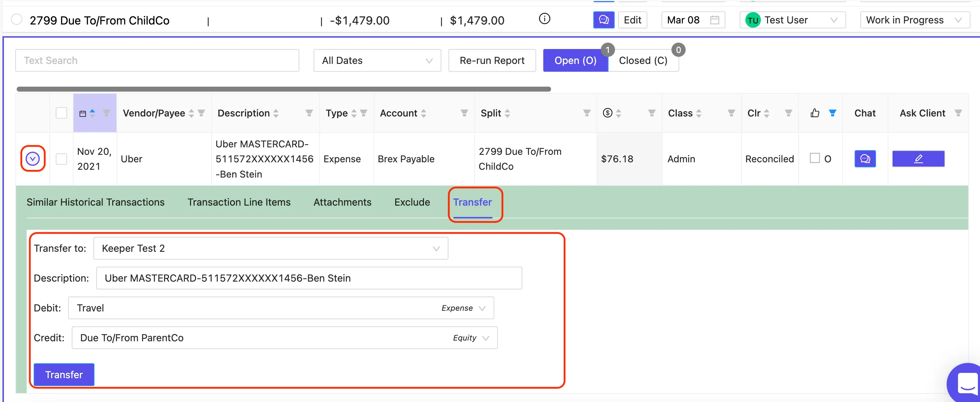Image resolution: width=980 pixels, height=402 pixels.
Task: Open chat on the Uber transaction row
Action: [x=865, y=159]
